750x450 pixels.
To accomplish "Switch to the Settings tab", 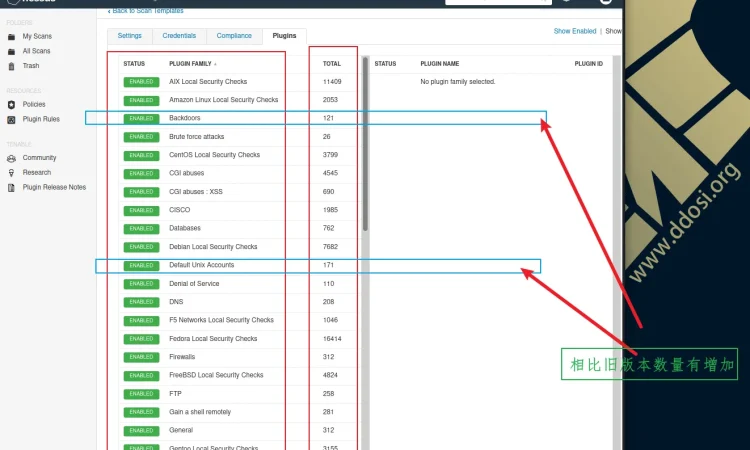I will (130, 36).
